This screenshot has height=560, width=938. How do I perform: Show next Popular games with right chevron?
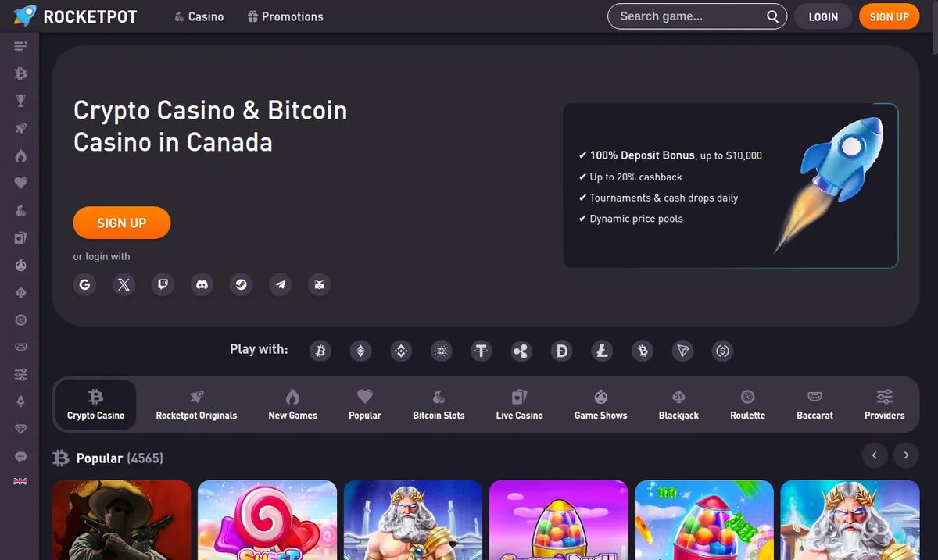click(x=906, y=455)
